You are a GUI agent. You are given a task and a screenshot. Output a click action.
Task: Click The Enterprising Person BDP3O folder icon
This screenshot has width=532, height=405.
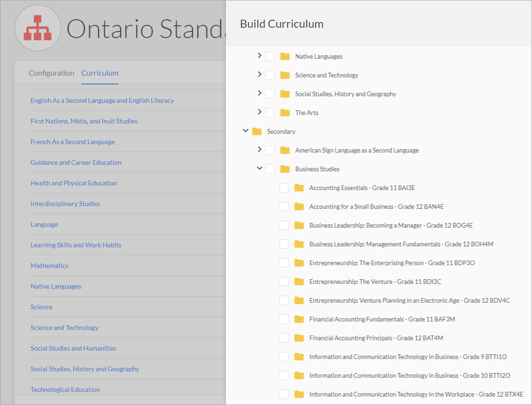pyautogui.click(x=299, y=263)
